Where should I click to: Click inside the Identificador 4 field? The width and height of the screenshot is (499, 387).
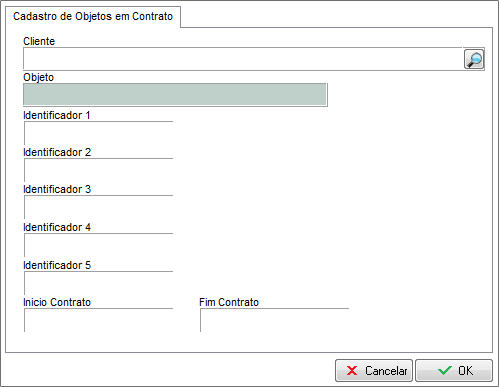click(x=98, y=245)
